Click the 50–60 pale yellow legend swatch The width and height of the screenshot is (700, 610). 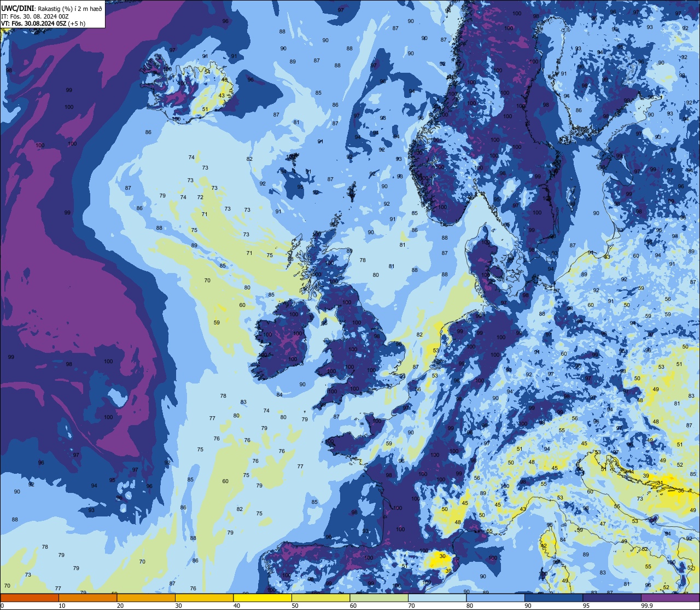(320, 597)
